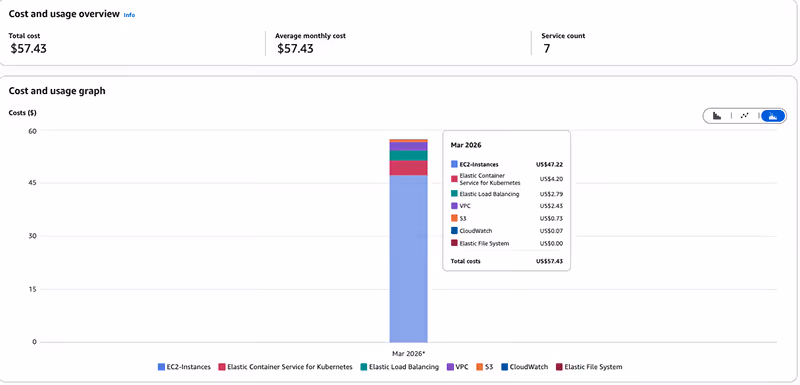This screenshot has height=385, width=800.
Task: Click the VPC legend entry below the chart
Action: click(x=458, y=367)
